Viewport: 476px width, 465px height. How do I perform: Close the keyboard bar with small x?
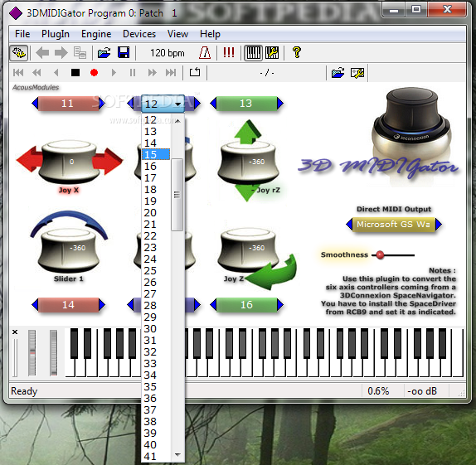pos(15,332)
